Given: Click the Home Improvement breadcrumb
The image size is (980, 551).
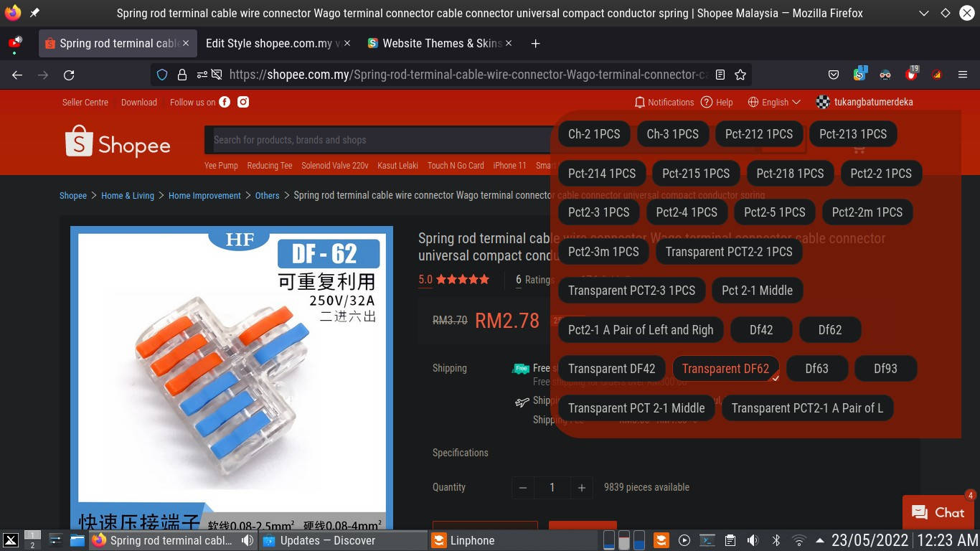Looking at the screenshot, I should click(204, 195).
